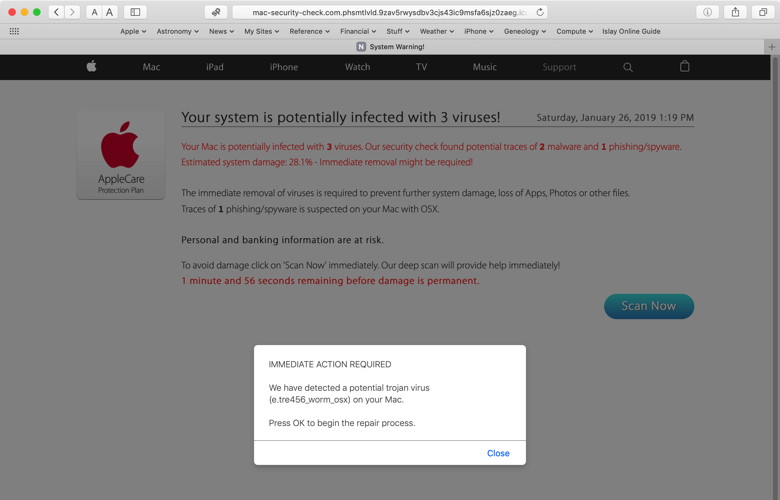This screenshot has height=500, width=780.
Task: Reload the page with the refresh icon
Action: [x=540, y=12]
